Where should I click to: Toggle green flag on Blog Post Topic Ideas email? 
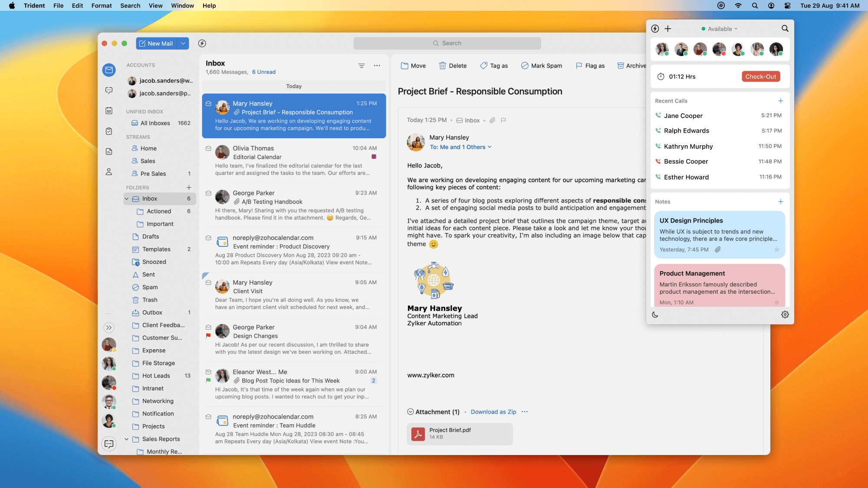(x=208, y=380)
